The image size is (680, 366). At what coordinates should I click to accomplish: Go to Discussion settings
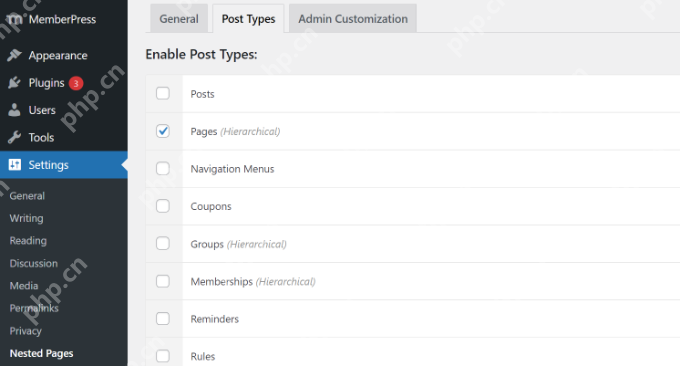(33, 263)
